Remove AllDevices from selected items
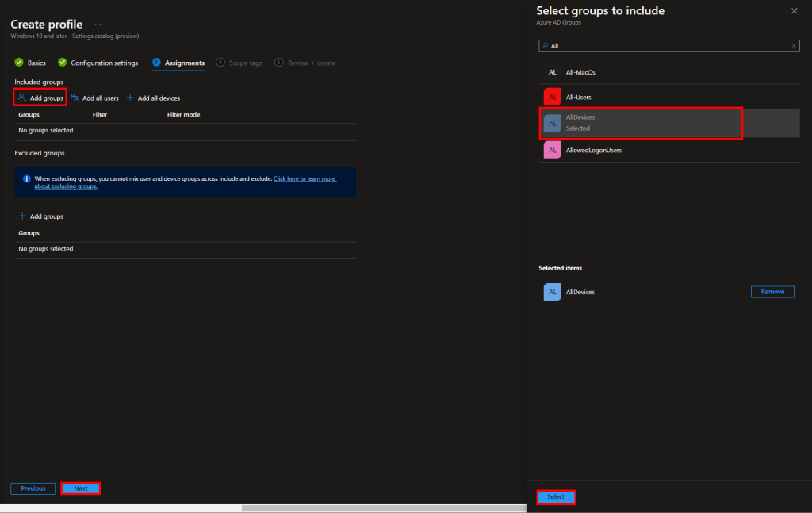The image size is (812, 513). coord(772,292)
